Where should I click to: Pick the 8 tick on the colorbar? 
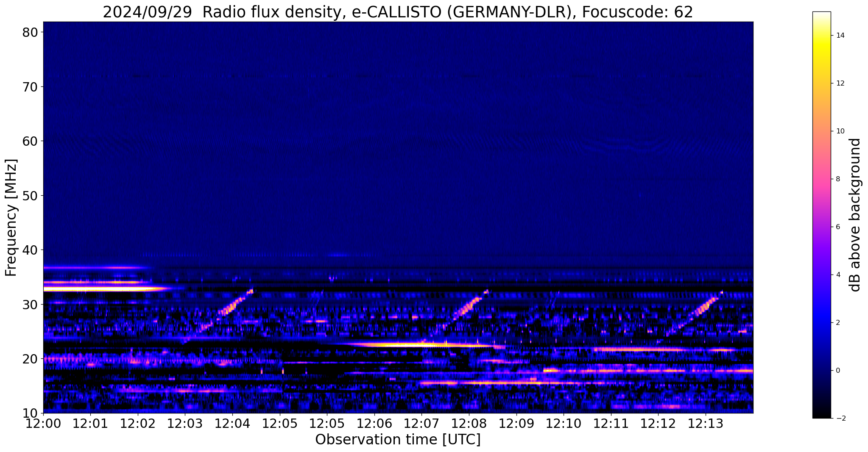pyautogui.click(x=837, y=179)
